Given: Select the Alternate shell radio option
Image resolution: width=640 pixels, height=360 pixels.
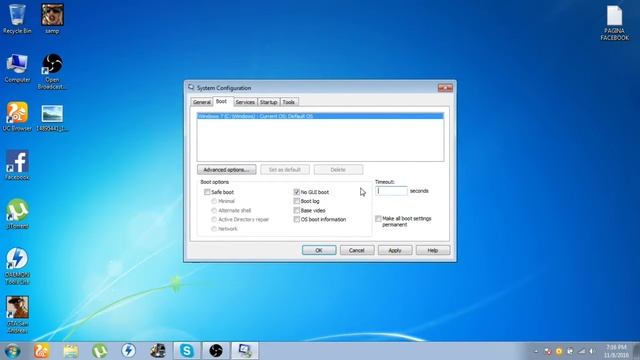Looking at the screenshot, I should click(x=214, y=211).
